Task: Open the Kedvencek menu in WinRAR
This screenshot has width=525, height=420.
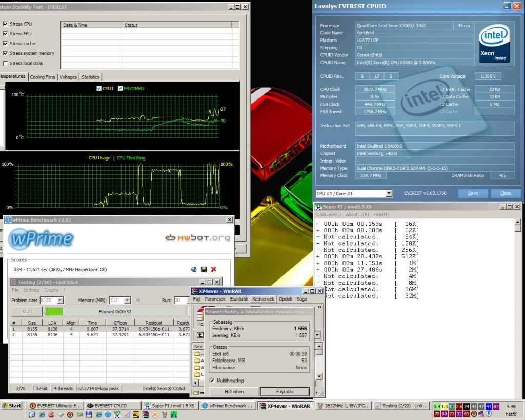Action: [x=263, y=299]
